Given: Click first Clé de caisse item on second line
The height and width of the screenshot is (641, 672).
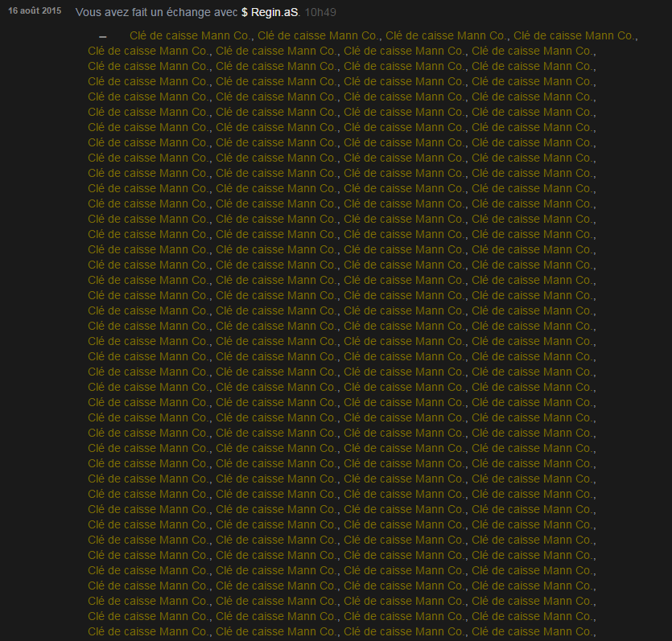Looking at the screenshot, I should [x=149, y=51].
